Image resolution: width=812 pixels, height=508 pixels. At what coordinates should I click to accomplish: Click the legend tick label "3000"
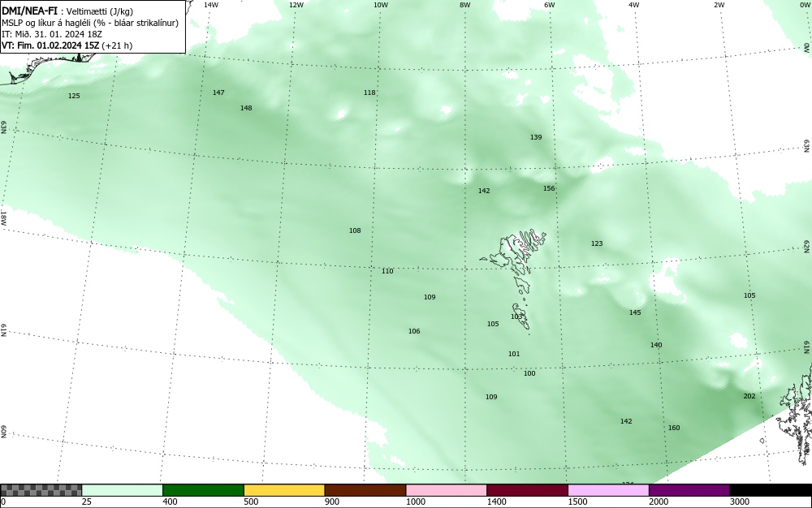(740, 502)
